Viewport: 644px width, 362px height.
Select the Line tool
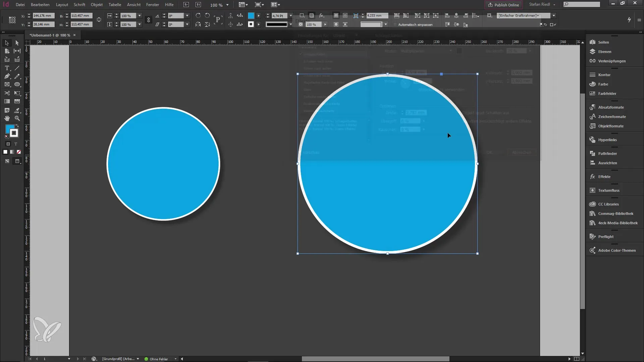coord(17,68)
